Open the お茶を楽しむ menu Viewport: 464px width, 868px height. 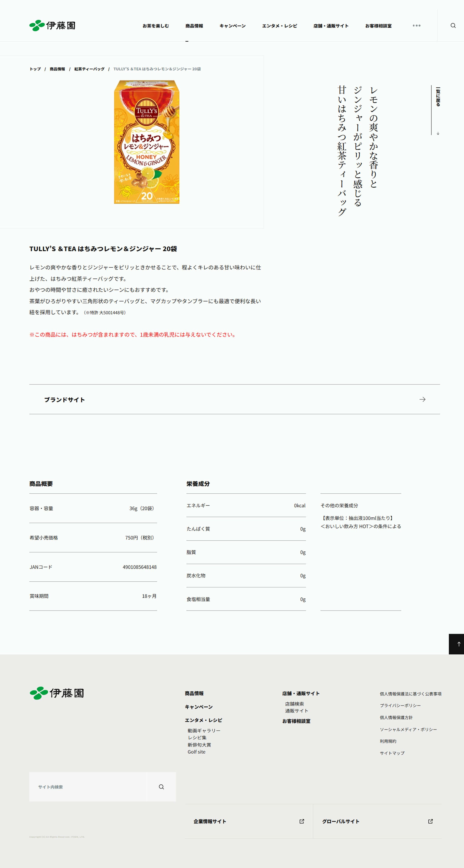[x=156, y=26]
